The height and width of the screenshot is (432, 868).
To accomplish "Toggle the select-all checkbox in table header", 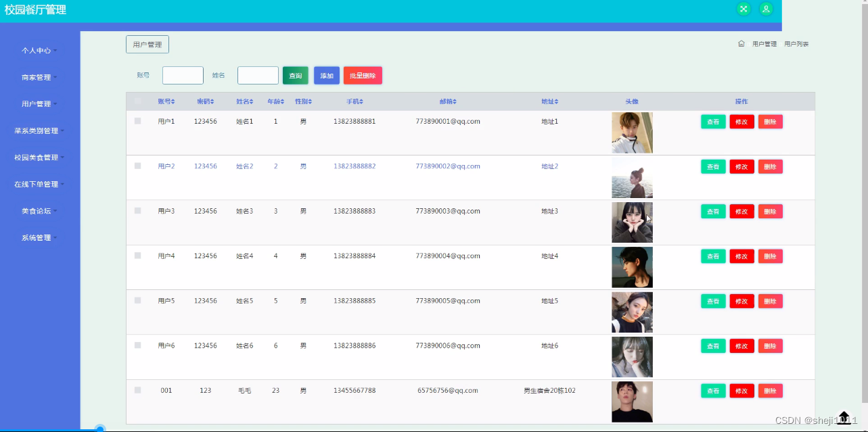I will [138, 101].
